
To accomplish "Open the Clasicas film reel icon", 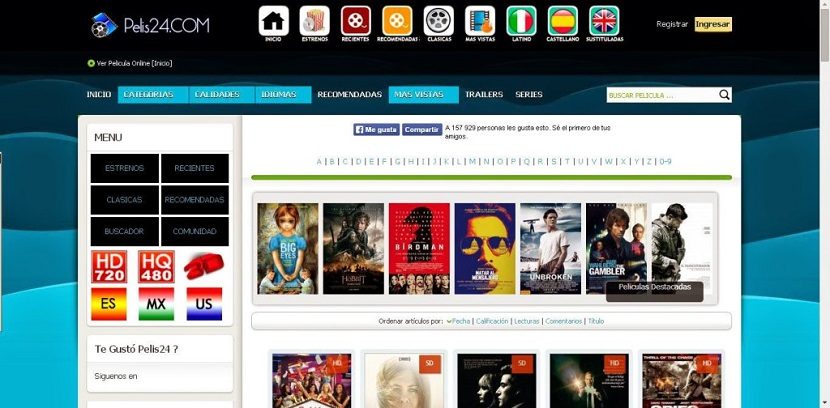I will tap(439, 21).
